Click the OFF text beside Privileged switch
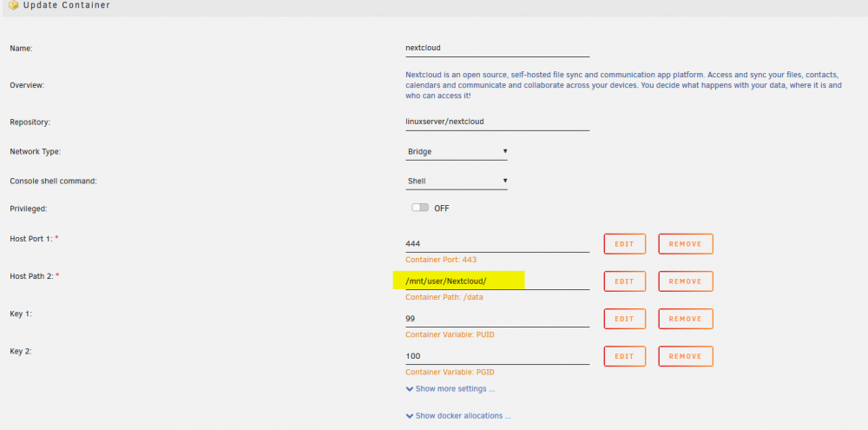Image resolution: width=868 pixels, height=430 pixels. 442,208
